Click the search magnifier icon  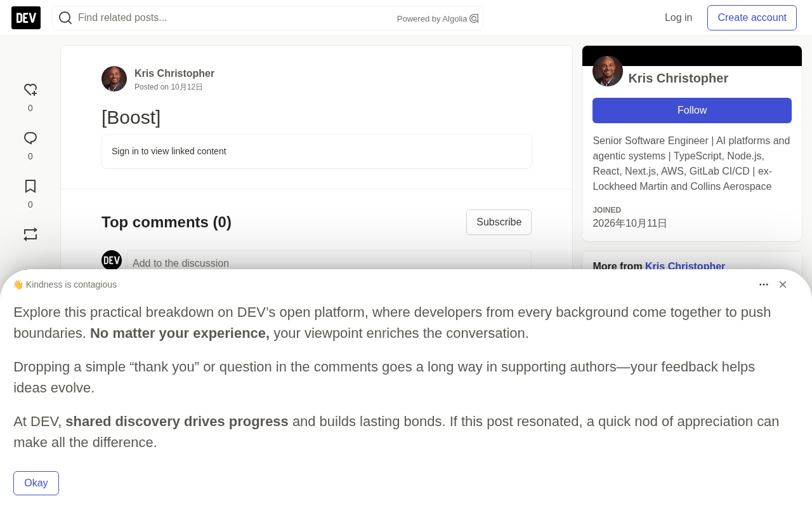click(65, 18)
